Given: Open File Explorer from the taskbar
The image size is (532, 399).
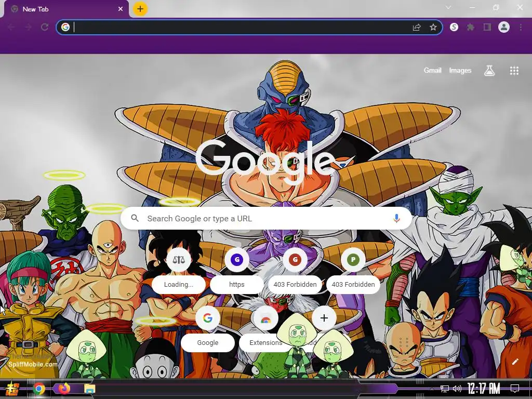Looking at the screenshot, I should [89, 389].
